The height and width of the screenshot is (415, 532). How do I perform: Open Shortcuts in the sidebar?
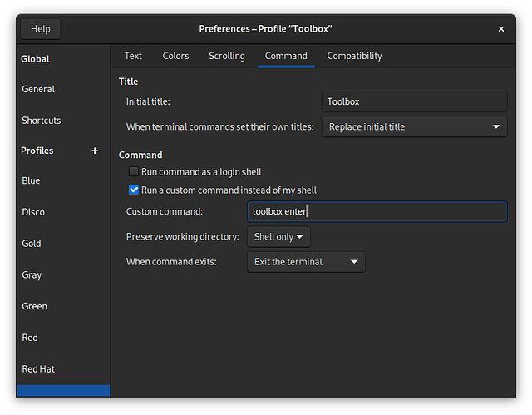coord(42,121)
